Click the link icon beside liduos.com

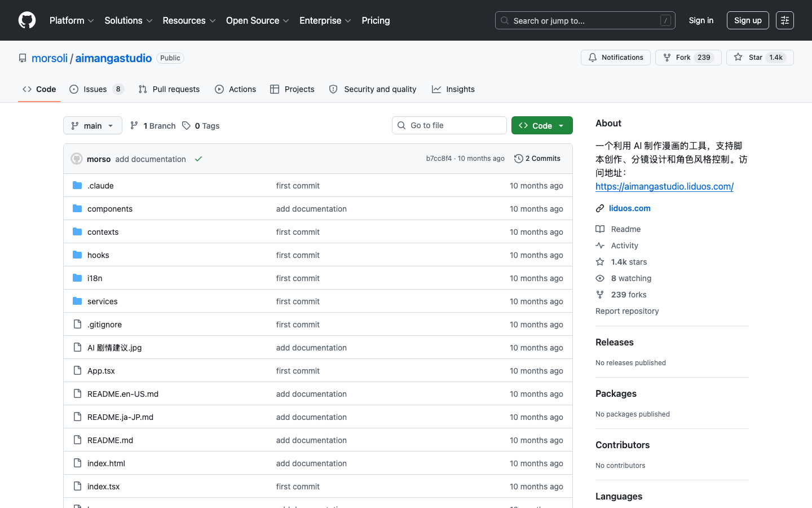click(x=600, y=208)
